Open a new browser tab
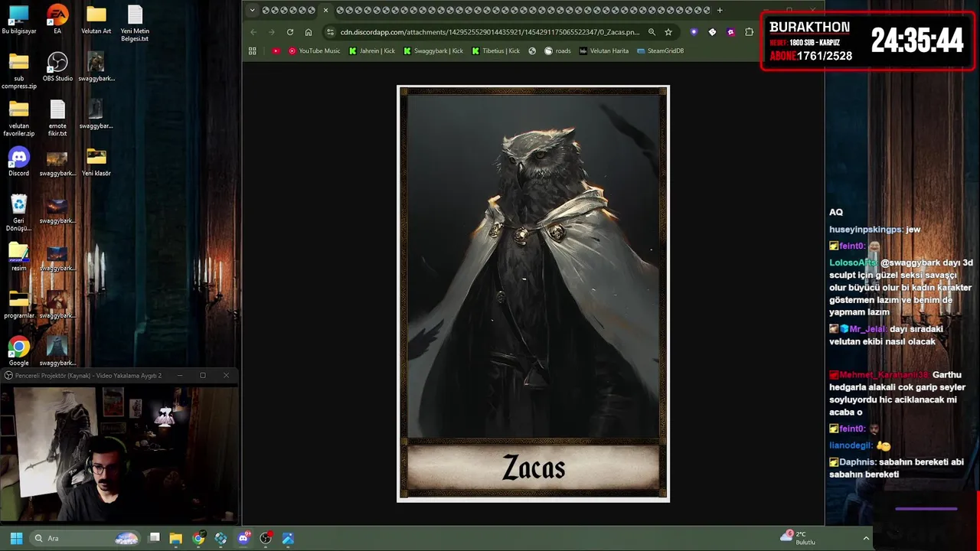Viewport: 980px width, 551px height. pyautogui.click(x=720, y=10)
